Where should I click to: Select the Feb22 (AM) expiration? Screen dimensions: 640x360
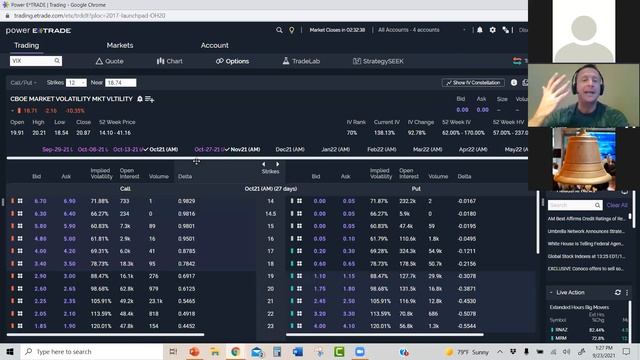point(382,149)
